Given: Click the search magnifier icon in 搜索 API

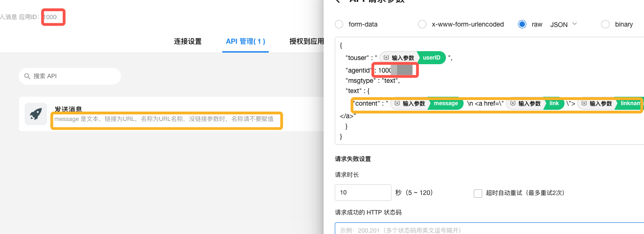Looking at the screenshot, I should [x=27, y=76].
